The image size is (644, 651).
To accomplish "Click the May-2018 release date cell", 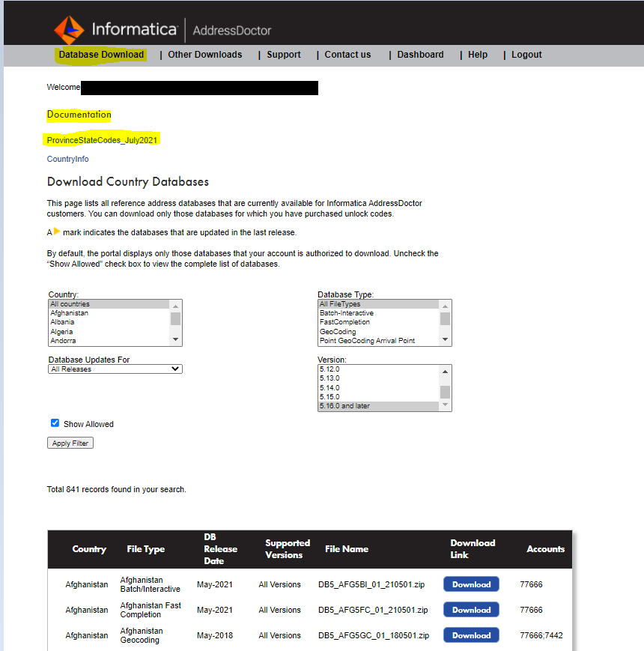I will click(215, 635).
